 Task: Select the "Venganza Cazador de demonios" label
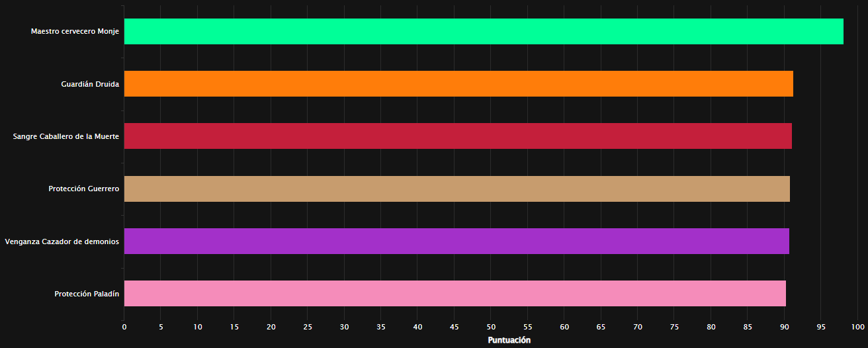(x=62, y=241)
